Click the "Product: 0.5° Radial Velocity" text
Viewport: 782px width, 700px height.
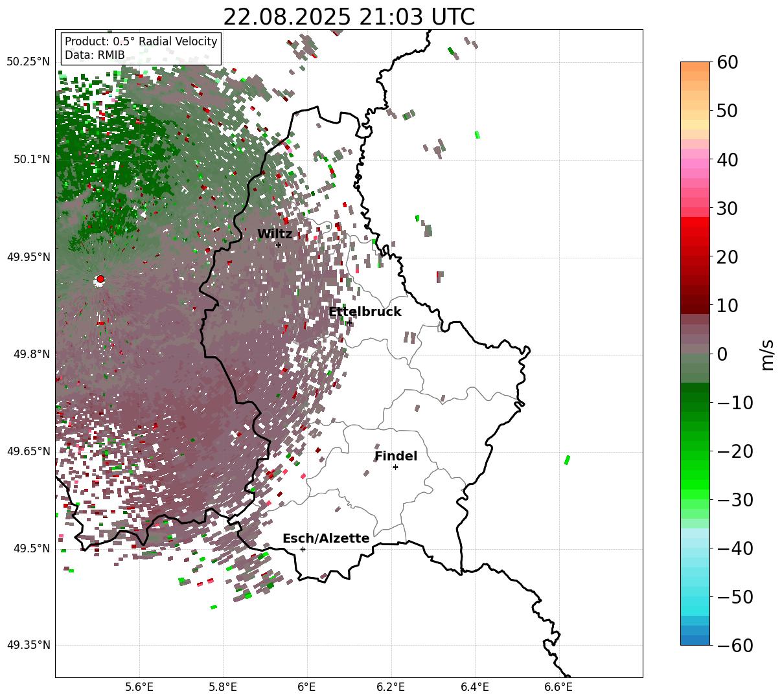coord(141,41)
